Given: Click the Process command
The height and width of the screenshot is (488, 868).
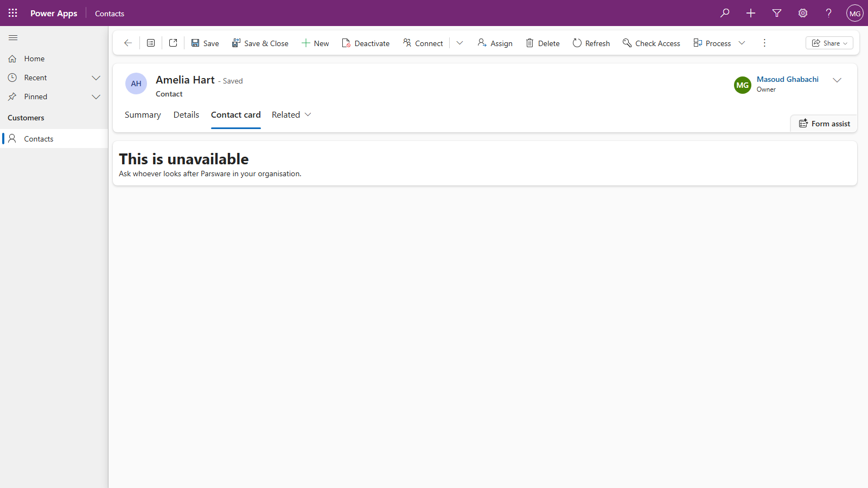Looking at the screenshot, I should [712, 43].
